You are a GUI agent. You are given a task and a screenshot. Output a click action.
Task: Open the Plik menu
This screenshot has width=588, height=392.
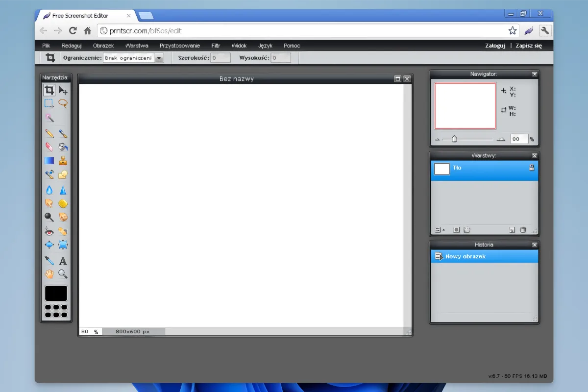[46, 46]
